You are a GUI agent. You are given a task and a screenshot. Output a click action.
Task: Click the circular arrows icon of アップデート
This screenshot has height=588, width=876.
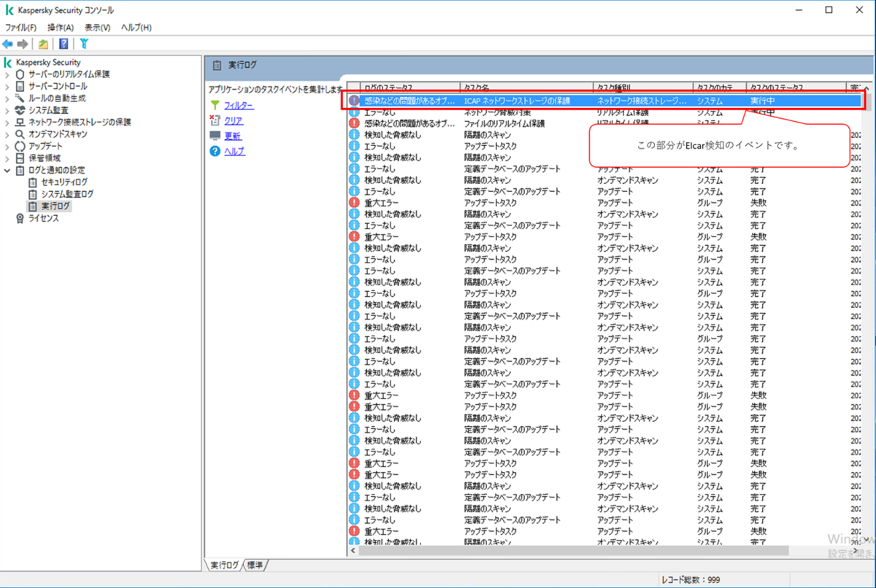(20, 146)
